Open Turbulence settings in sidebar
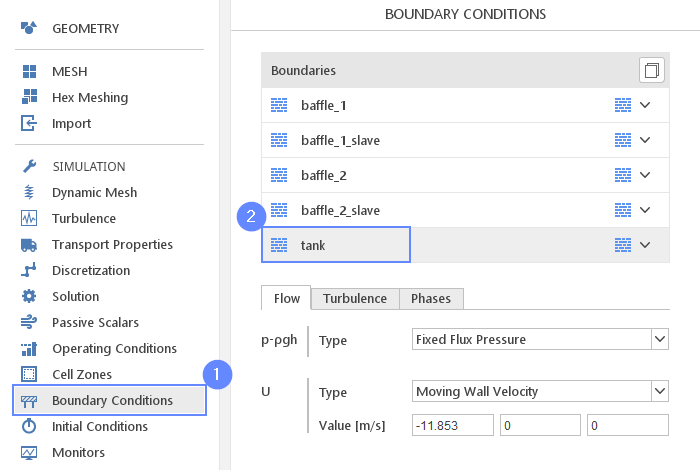 coord(84,218)
